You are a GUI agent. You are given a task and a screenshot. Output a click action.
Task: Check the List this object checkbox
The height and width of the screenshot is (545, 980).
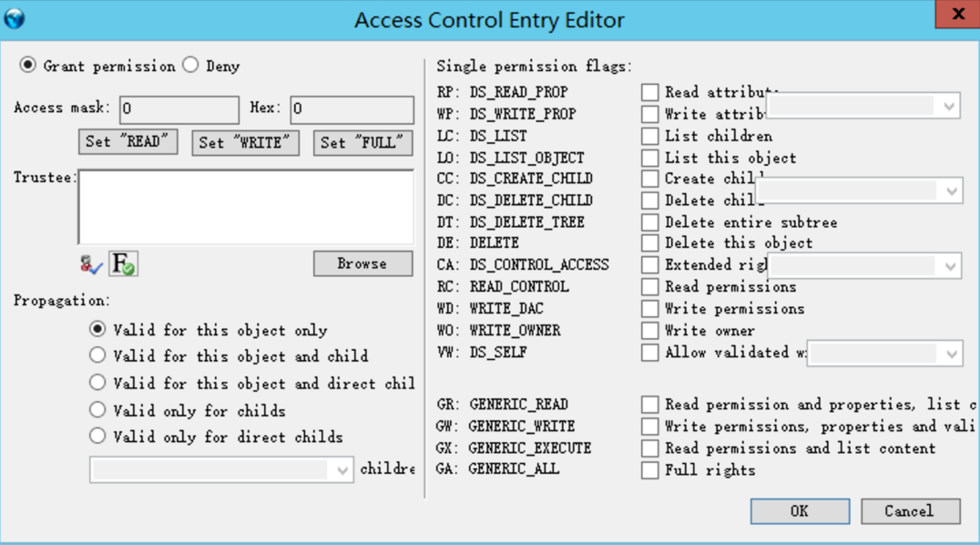[x=650, y=158]
